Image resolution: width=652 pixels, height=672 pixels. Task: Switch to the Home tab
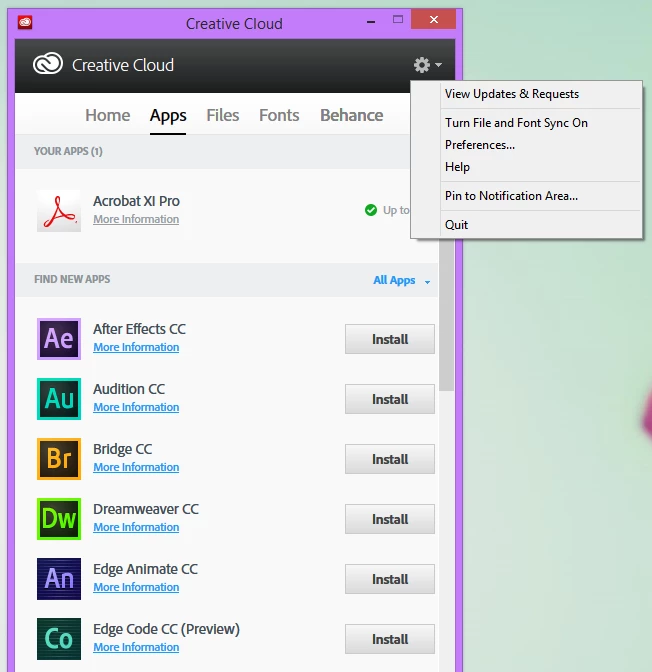tap(108, 115)
